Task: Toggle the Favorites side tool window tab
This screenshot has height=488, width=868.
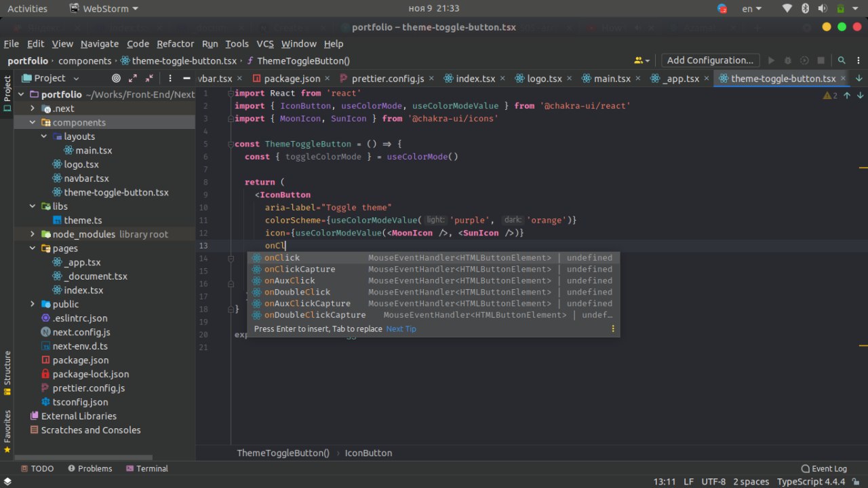Action: pyautogui.click(x=7, y=432)
